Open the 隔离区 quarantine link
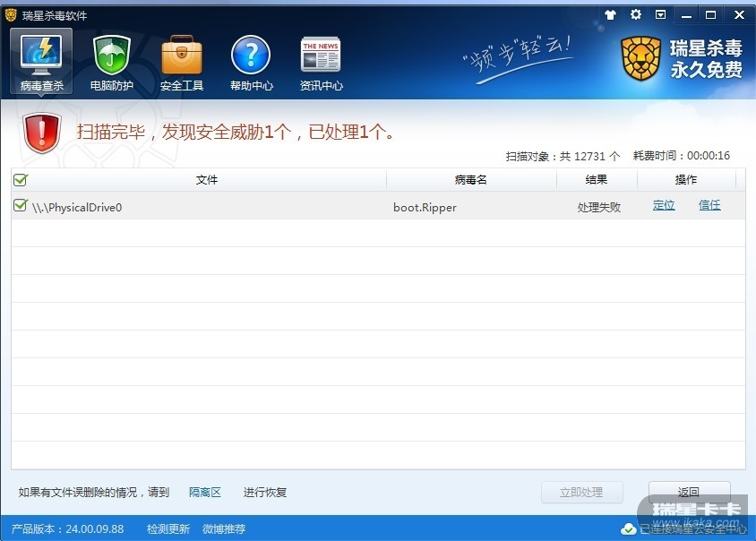Viewport: 756px width, 541px height. [205, 493]
